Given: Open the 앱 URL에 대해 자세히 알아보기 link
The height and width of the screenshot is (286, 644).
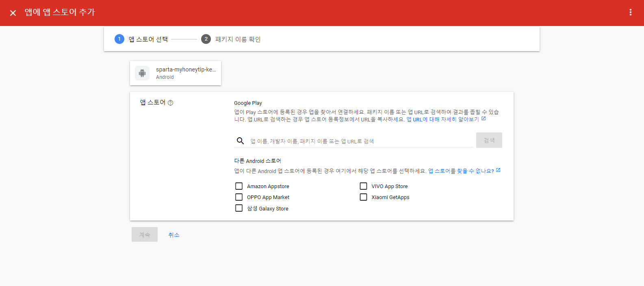Looking at the screenshot, I should (x=443, y=119).
